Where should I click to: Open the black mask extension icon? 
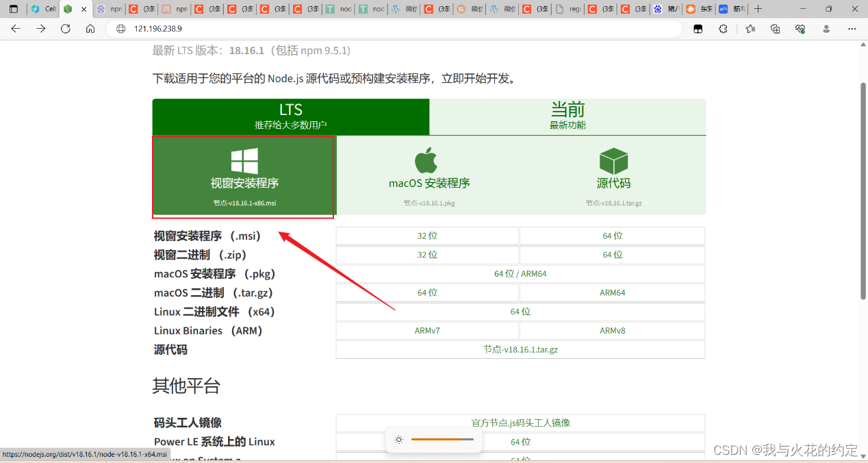[698, 29]
